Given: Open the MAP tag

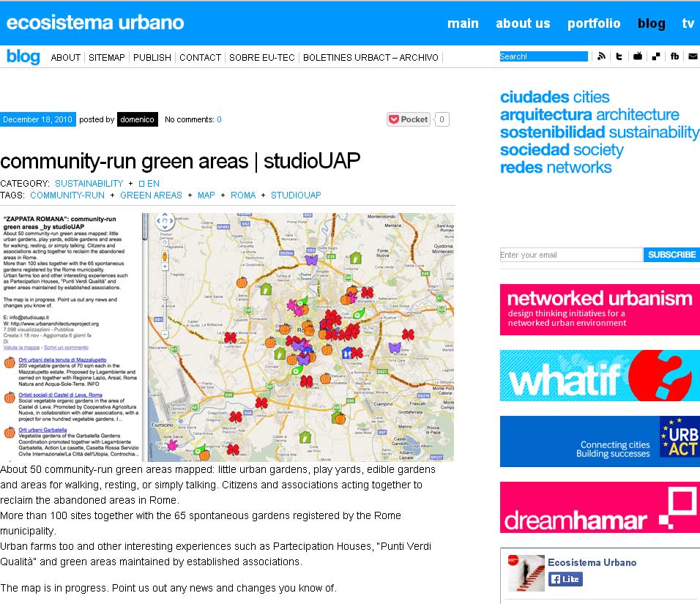Looking at the screenshot, I should point(206,195).
